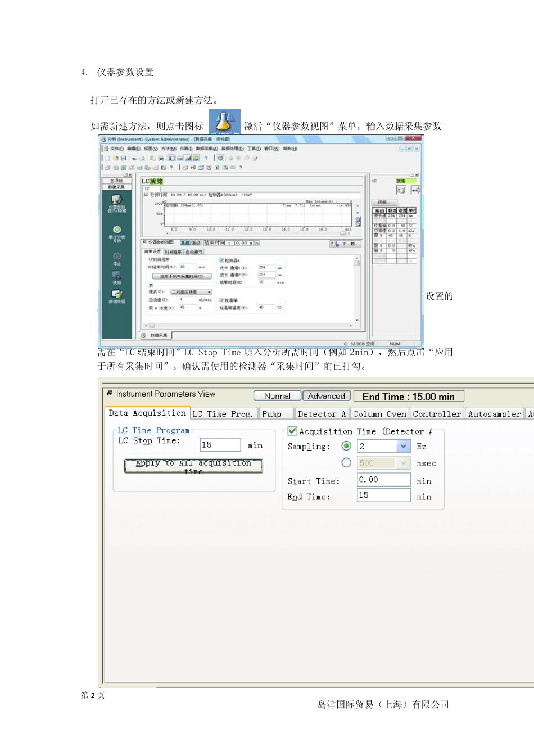This screenshot has height=756, width=534.
Task: Open the 工具(T) menu
Action: (x=254, y=149)
